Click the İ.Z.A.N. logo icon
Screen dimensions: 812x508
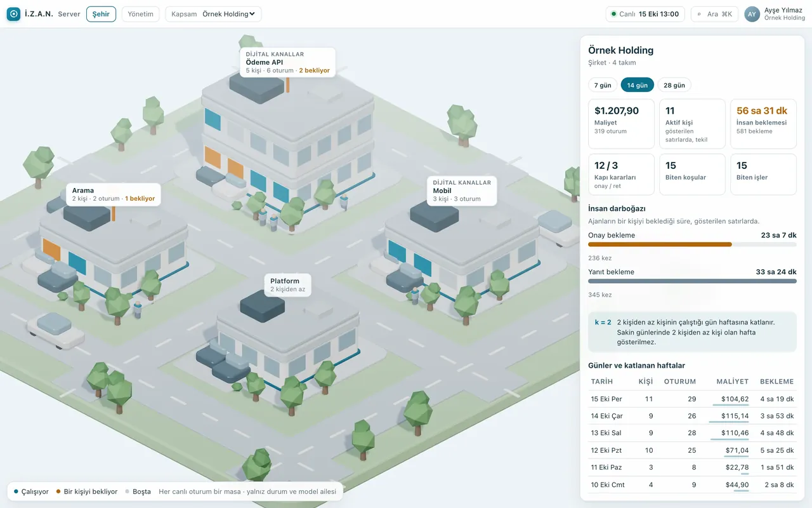pyautogui.click(x=13, y=14)
